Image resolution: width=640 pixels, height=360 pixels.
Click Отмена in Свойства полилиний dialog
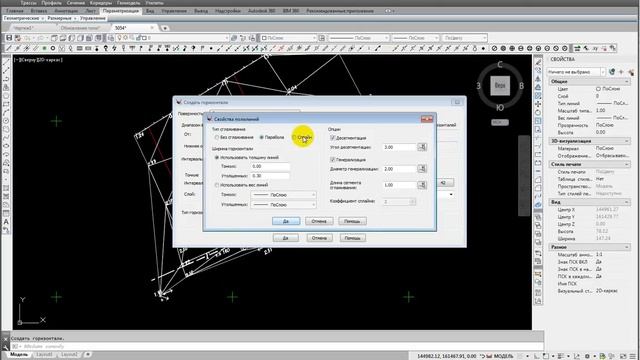click(x=319, y=221)
